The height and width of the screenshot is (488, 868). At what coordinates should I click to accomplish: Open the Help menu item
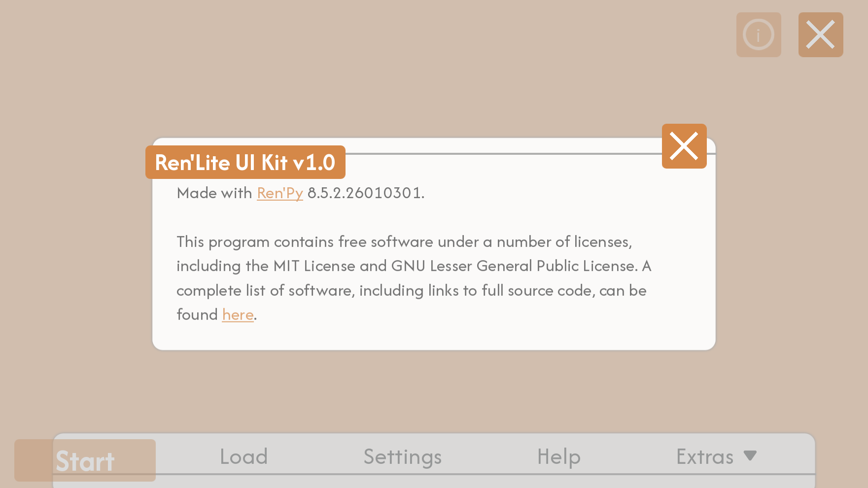pyautogui.click(x=558, y=456)
